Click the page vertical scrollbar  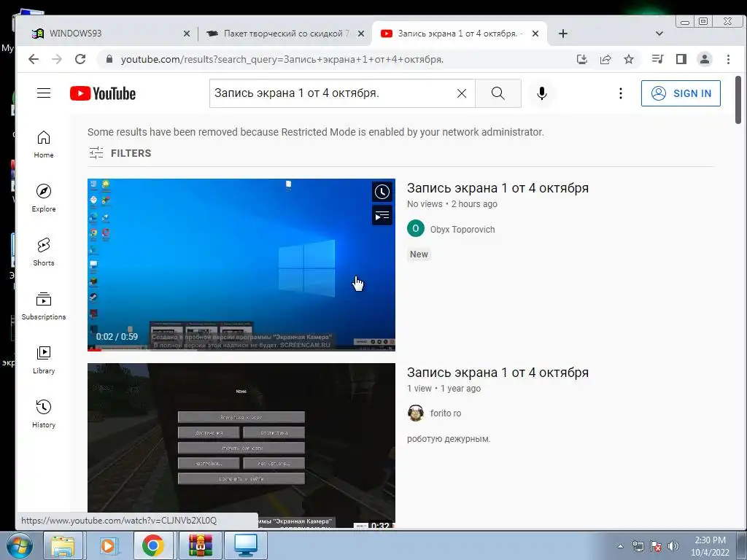coord(738,100)
